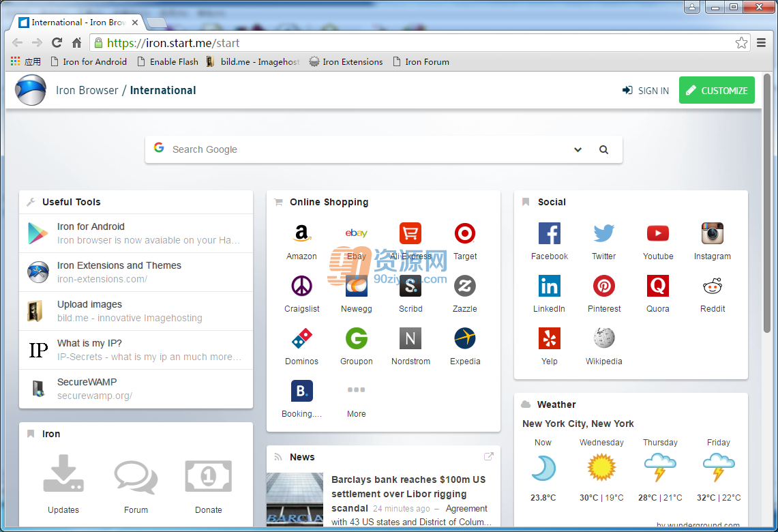Open the browser hamburger menu
The height and width of the screenshot is (532, 778).
click(761, 43)
